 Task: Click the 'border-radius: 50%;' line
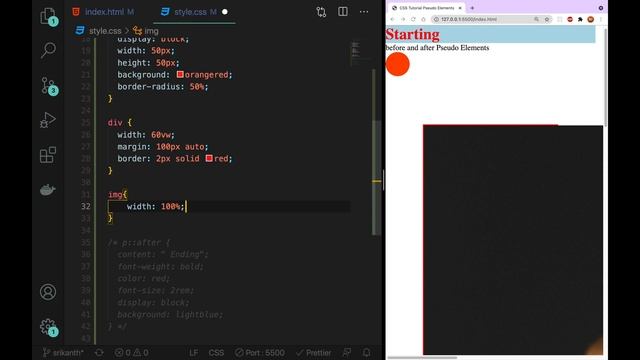click(x=163, y=87)
